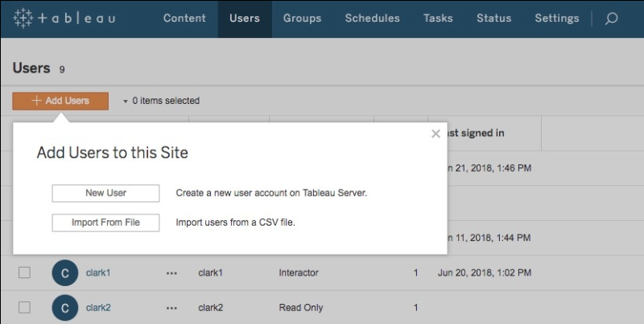Choose New User button
Viewport: 644px width, 324px height.
coord(105,193)
